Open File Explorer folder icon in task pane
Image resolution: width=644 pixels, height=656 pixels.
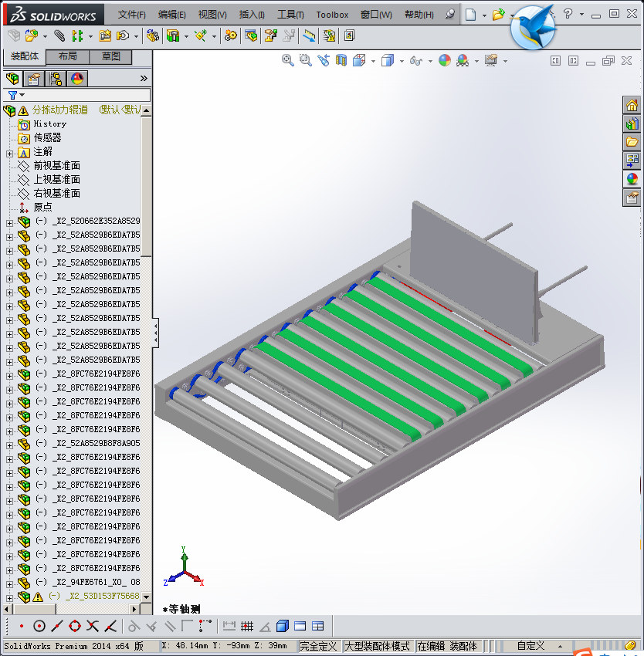click(632, 142)
